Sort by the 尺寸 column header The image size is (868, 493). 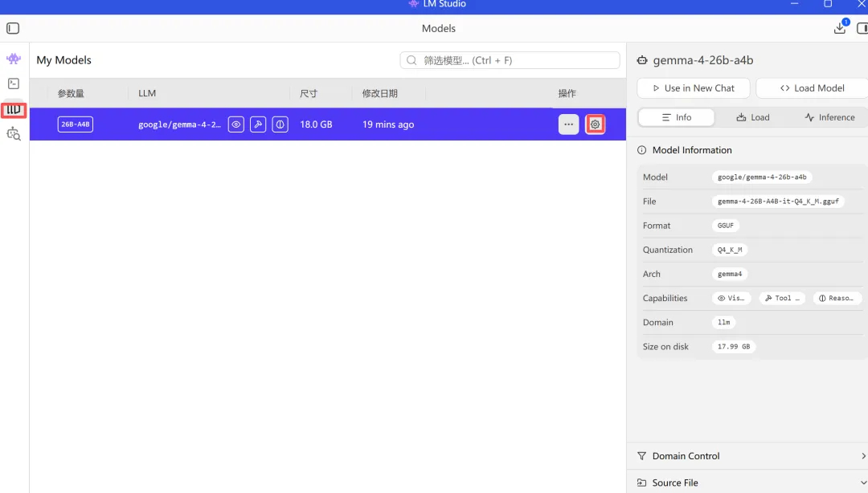click(309, 93)
